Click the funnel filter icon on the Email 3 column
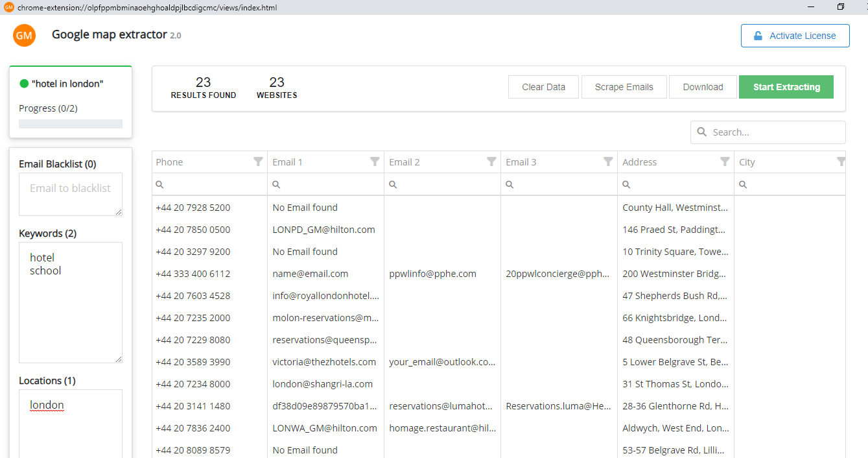 point(608,162)
